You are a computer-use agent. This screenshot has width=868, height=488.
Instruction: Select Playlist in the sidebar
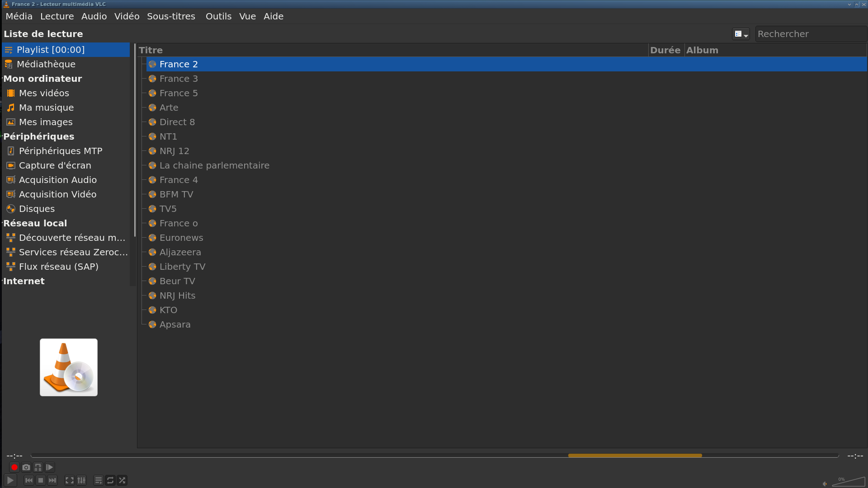coord(66,50)
